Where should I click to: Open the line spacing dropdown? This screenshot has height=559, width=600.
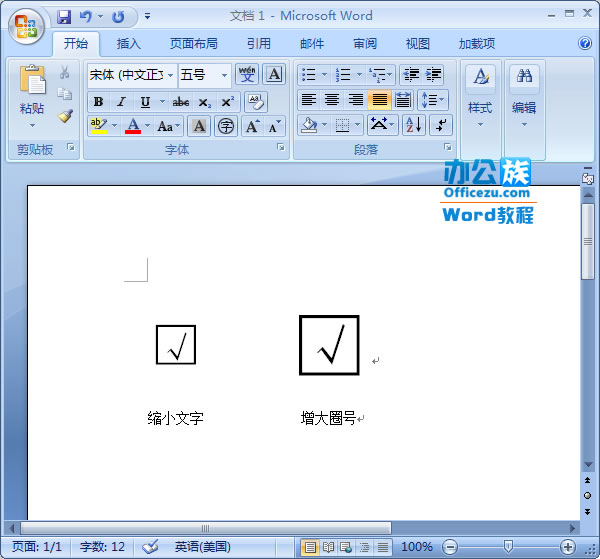tap(433, 100)
